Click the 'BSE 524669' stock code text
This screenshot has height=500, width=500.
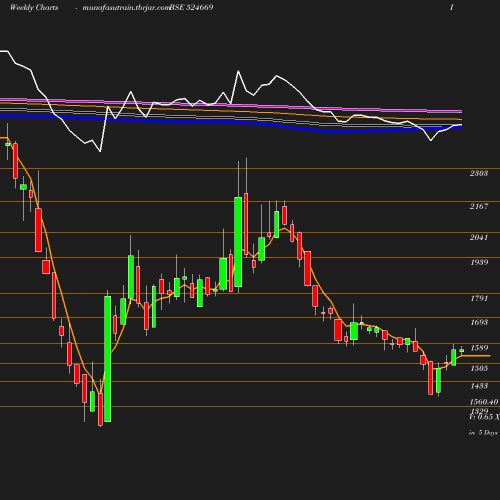192,7
